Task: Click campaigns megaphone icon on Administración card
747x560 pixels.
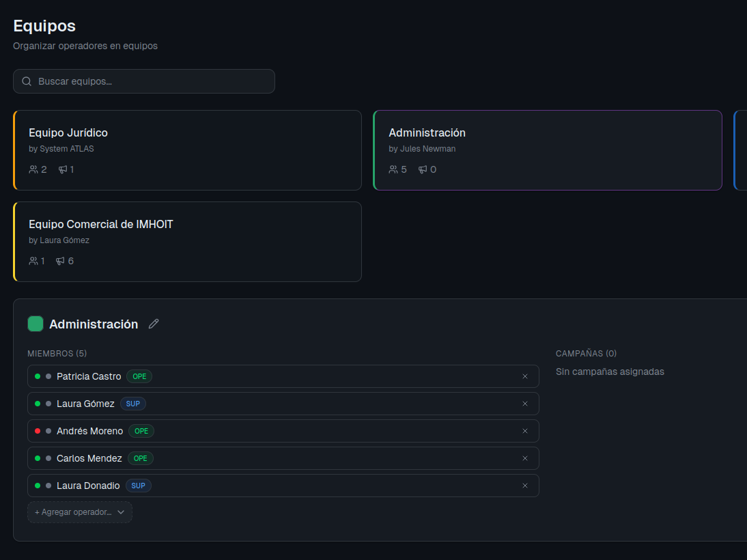Action: (x=423, y=169)
